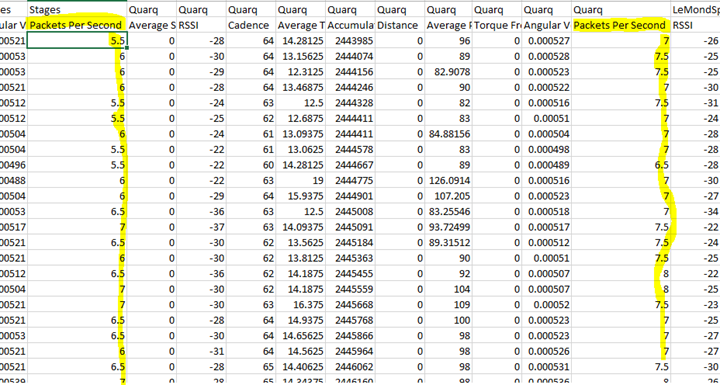The image size is (720, 385).
Task: Select cell with value 2444775
Action: click(x=350, y=181)
